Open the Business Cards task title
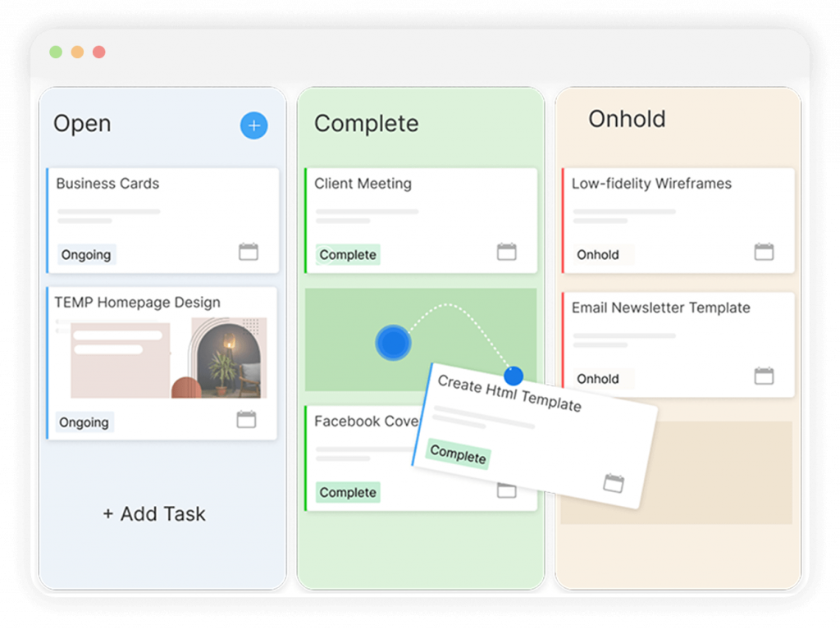The image size is (840, 629). [107, 184]
